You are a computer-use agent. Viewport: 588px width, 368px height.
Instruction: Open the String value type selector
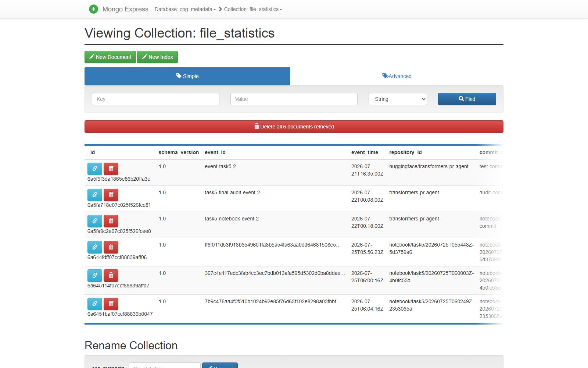pos(398,99)
